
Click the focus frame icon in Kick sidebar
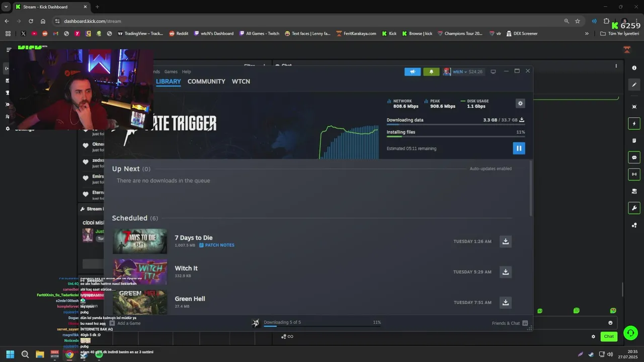[x=634, y=107]
